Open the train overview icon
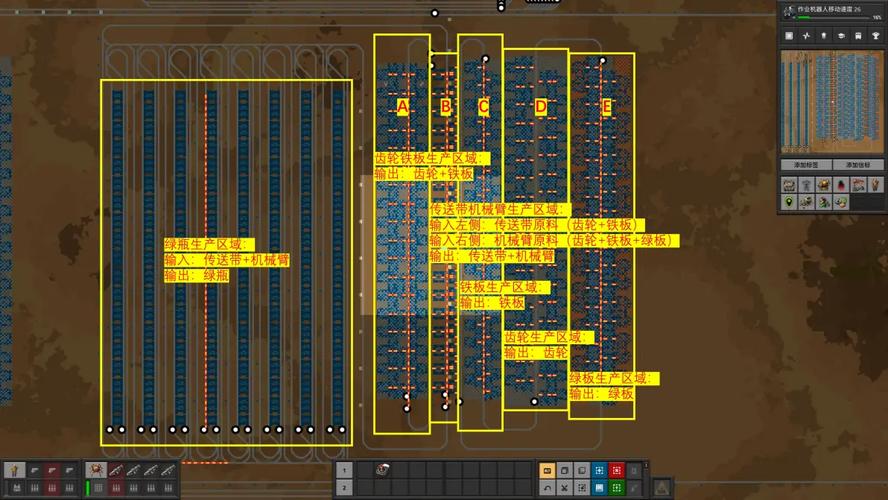 (x=859, y=36)
